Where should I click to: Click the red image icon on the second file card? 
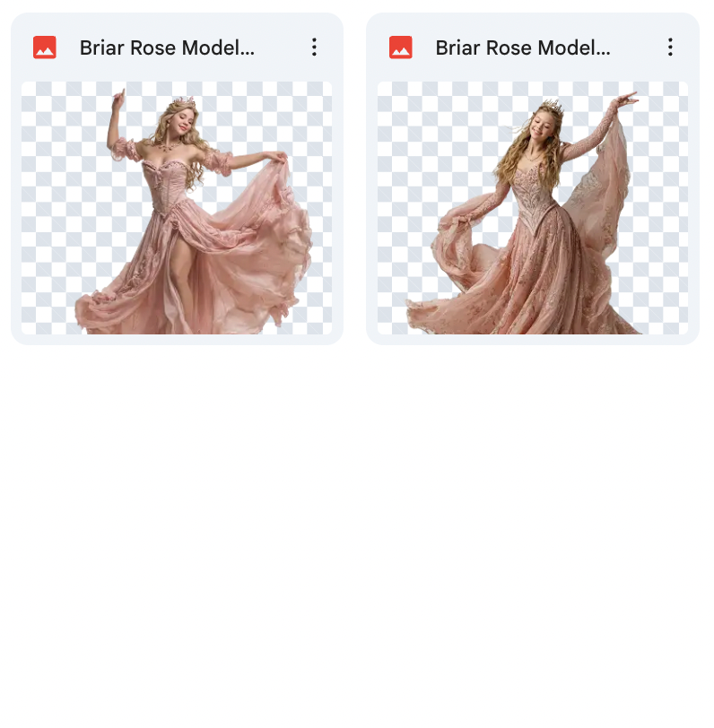click(401, 48)
